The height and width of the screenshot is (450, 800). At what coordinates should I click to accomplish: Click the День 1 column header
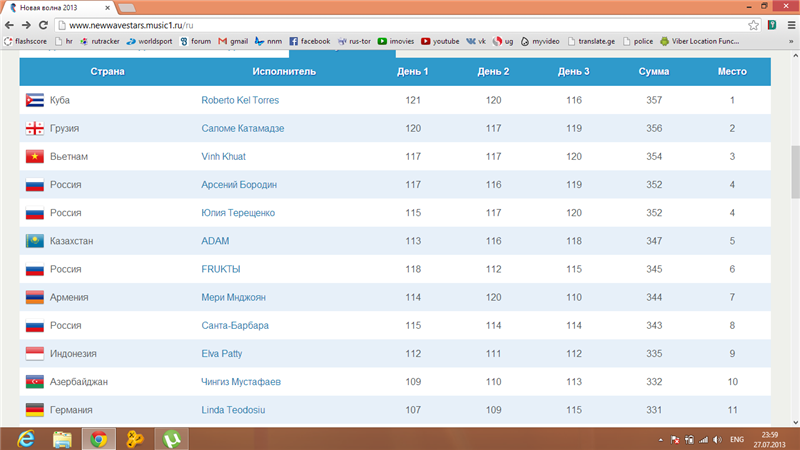[x=412, y=71]
